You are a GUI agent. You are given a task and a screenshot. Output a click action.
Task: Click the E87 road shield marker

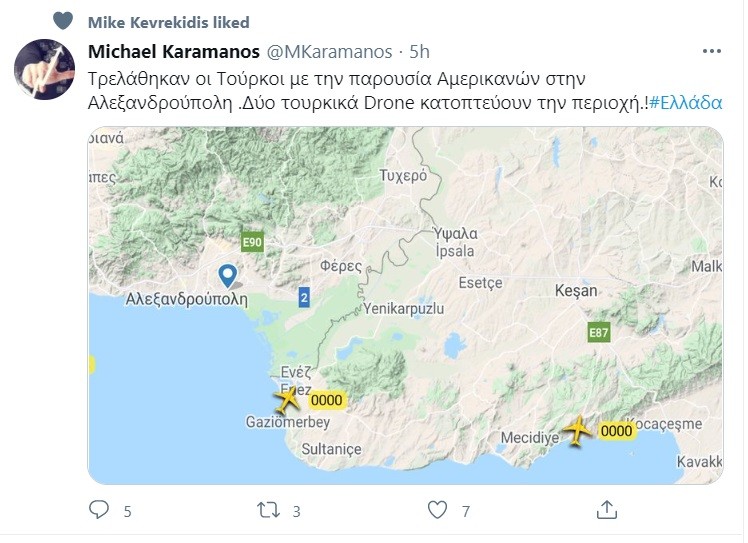(x=598, y=333)
